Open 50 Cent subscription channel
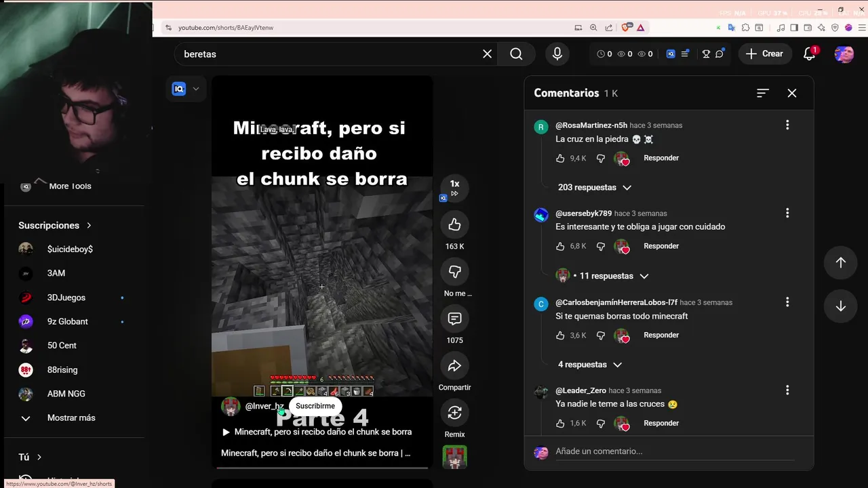 62,346
